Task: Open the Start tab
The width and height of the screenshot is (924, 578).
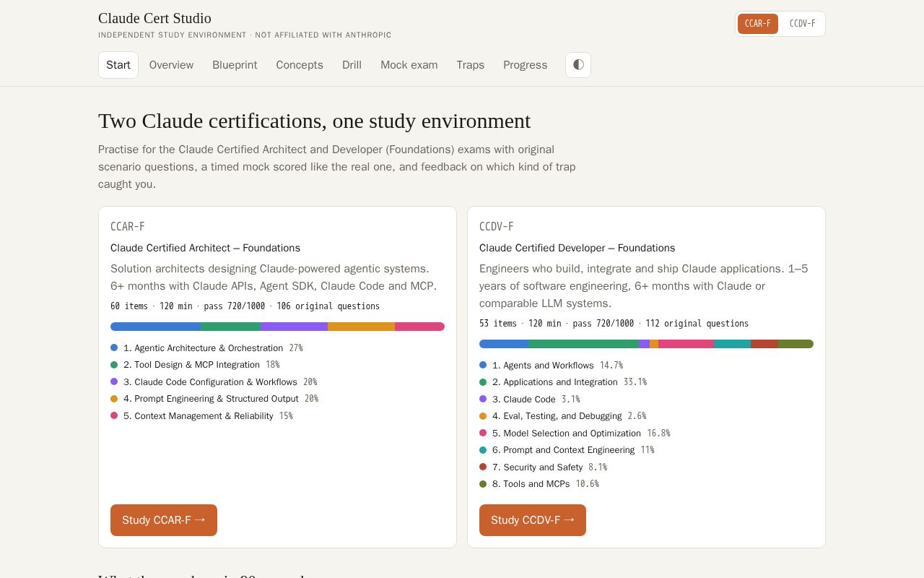Action: click(118, 65)
